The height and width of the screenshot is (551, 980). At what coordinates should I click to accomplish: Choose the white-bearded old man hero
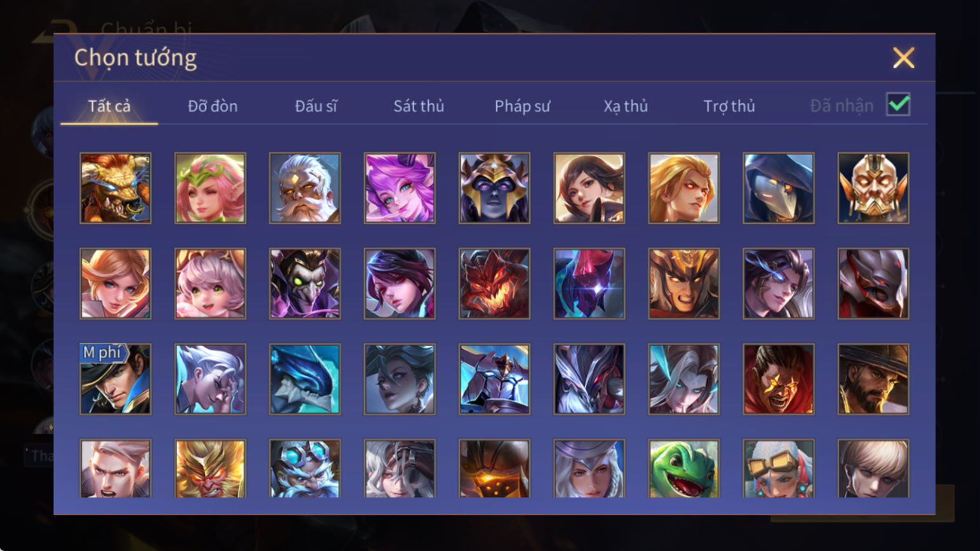(305, 188)
